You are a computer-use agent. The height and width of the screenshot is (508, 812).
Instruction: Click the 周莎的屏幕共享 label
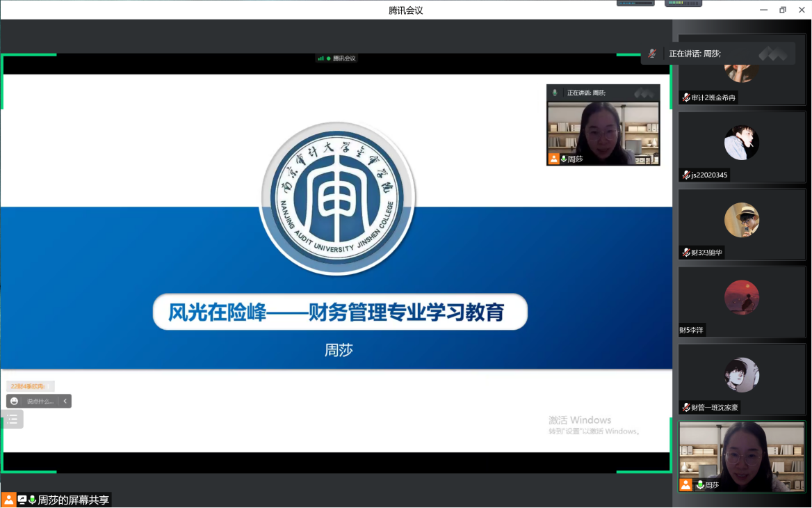(x=74, y=500)
